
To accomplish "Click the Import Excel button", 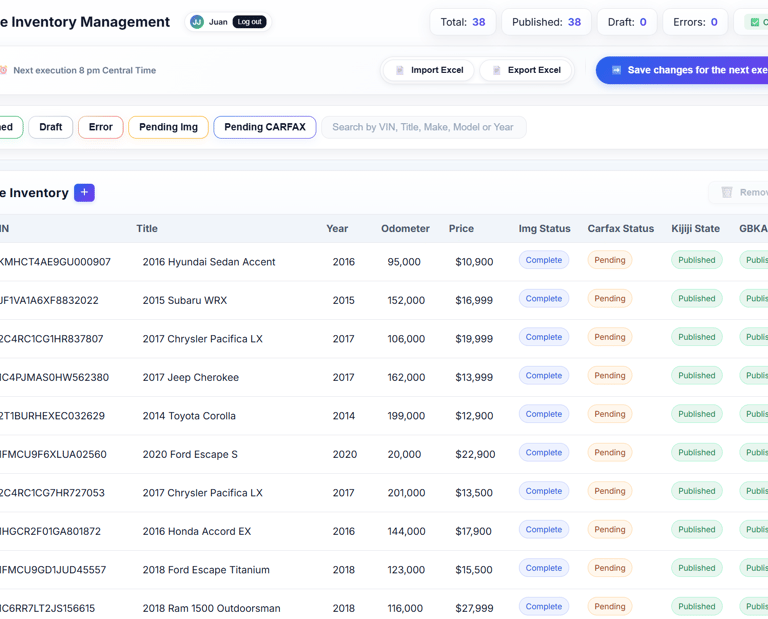I will (x=429, y=70).
